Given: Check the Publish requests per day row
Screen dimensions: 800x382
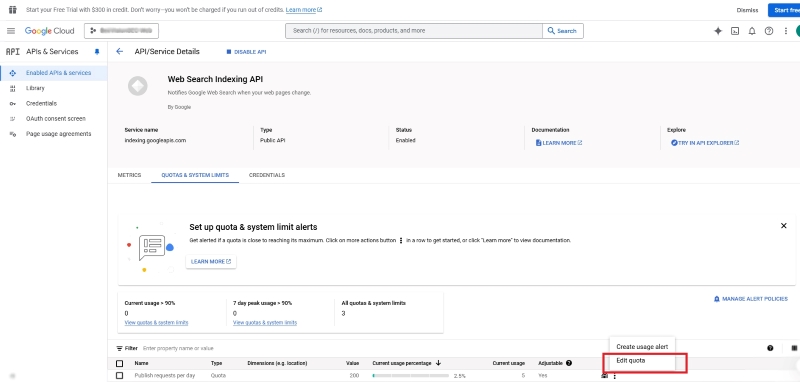Looking at the screenshot, I should pyautogui.click(x=119, y=375).
